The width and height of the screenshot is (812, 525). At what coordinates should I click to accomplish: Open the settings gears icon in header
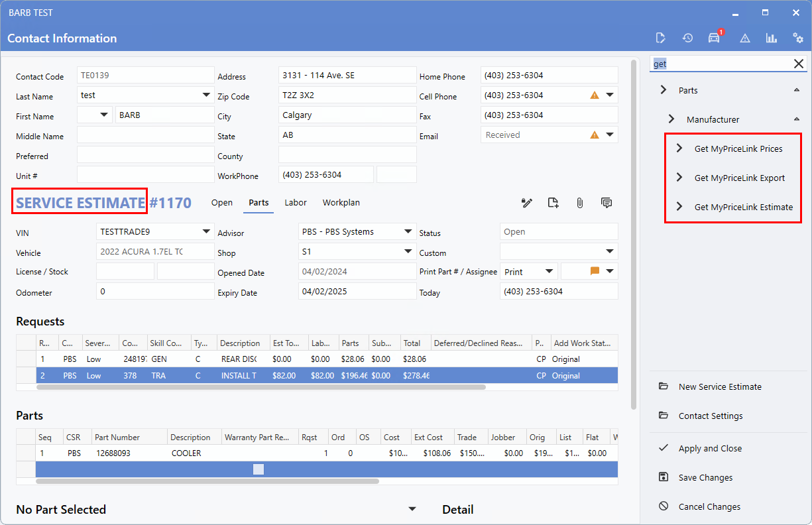click(x=798, y=38)
